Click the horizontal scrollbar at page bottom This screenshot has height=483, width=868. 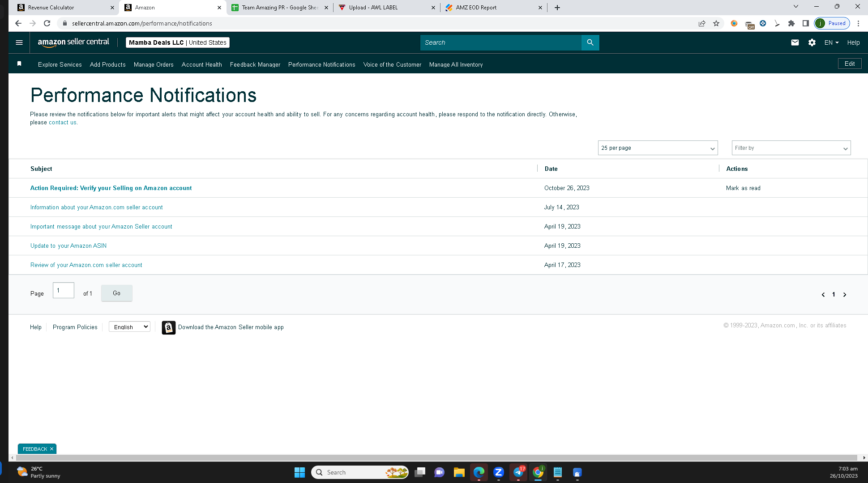tap(436, 458)
